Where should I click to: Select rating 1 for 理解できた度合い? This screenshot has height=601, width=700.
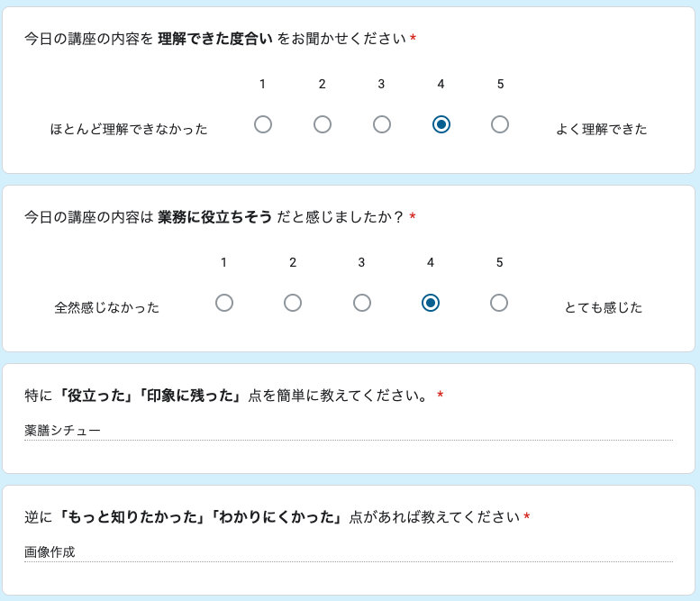pyautogui.click(x=263, y=124)
